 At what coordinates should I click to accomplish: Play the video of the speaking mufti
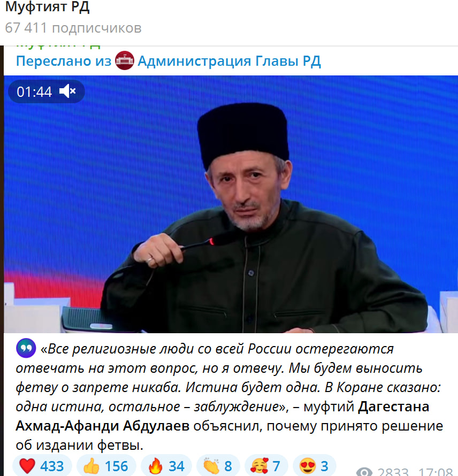click(231, 204)
